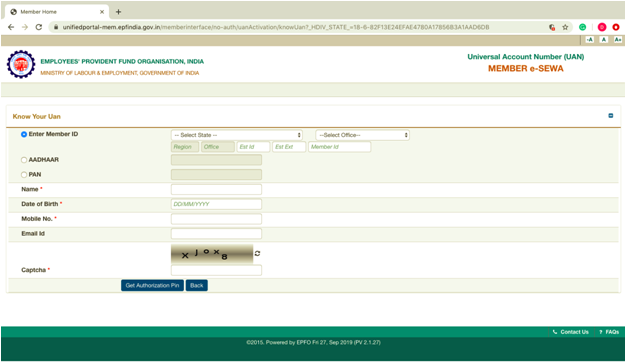Click the captcha image
Viewport: 625px width, 362px height.
212,254
